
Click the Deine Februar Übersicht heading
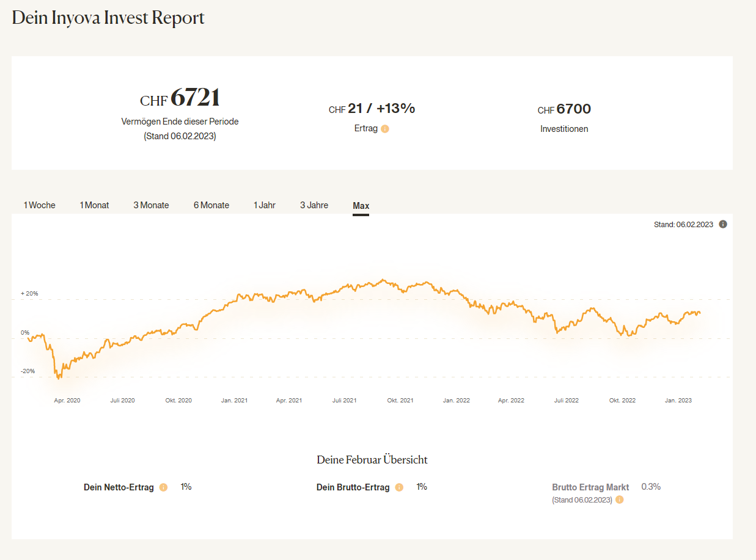click(372, 460)
